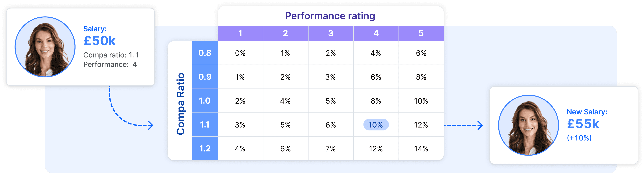This screenshot has height=173, width=644.
Task: Select the 0% cell in the top row
Action: click(240, 53)
